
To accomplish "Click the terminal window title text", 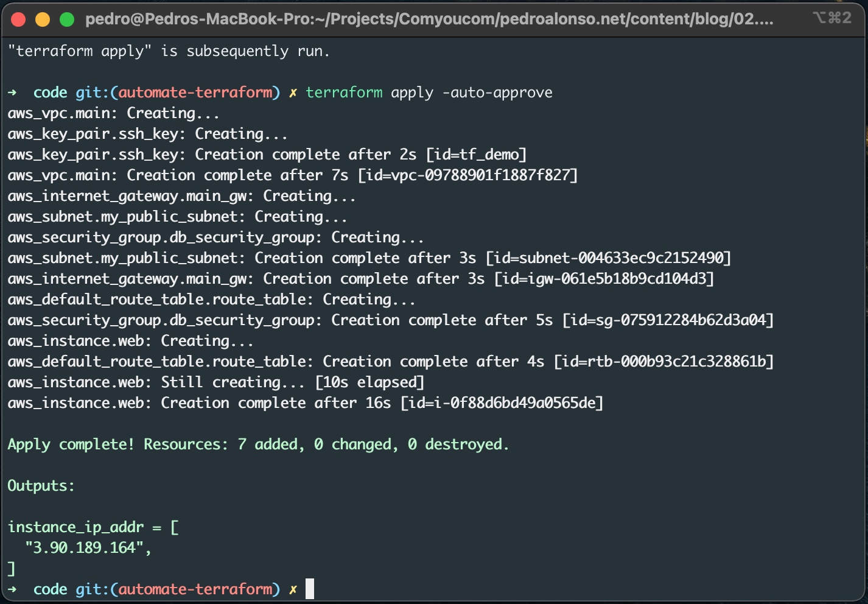I will coord(429,19).
